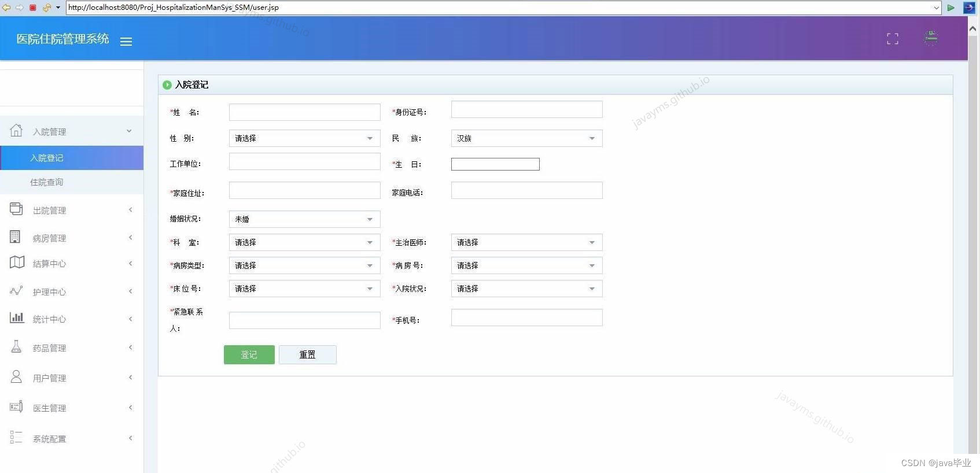Select 入院登记 submenu item
The height and width of the screenshot is (473, 980).
pyautogui.click(x=72, y=158)
